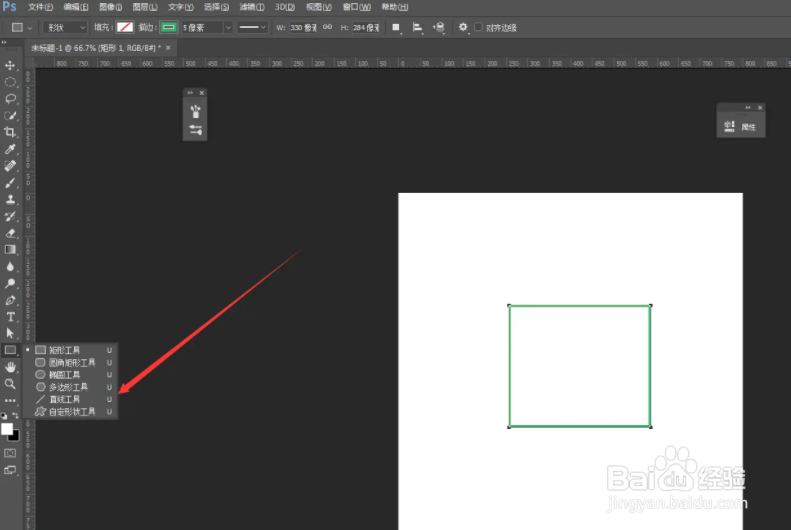The height and width of the screenshot is (530, 791).
Task: Click the path alignment icon in options bar
Action: (417, 28)
